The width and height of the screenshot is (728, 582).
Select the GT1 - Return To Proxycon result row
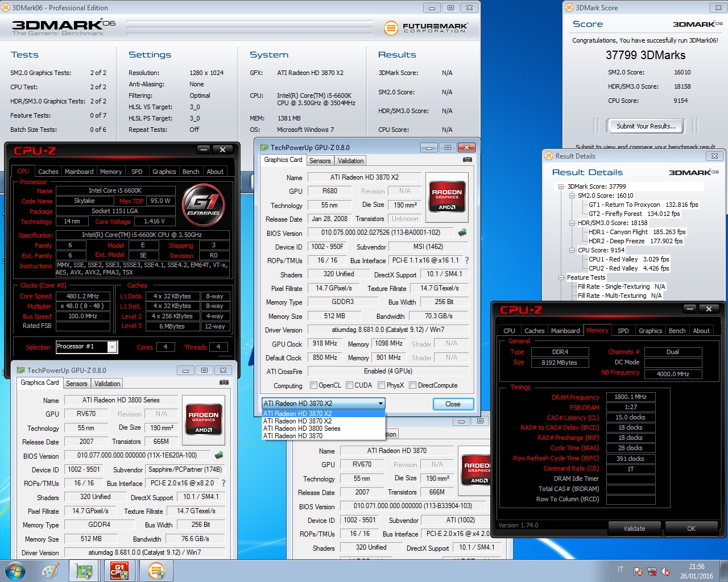click(x=643, y=205)
